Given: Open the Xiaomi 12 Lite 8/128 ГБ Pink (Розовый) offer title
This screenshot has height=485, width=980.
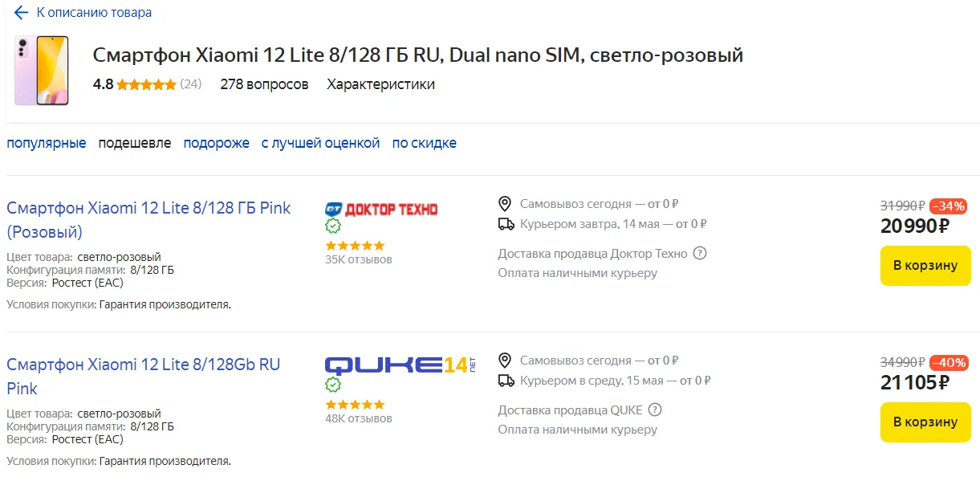Looking at the screenshot, I should (148, 219).
